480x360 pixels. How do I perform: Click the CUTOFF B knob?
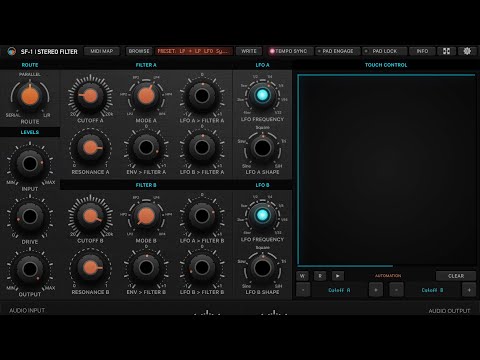(90, 216)
